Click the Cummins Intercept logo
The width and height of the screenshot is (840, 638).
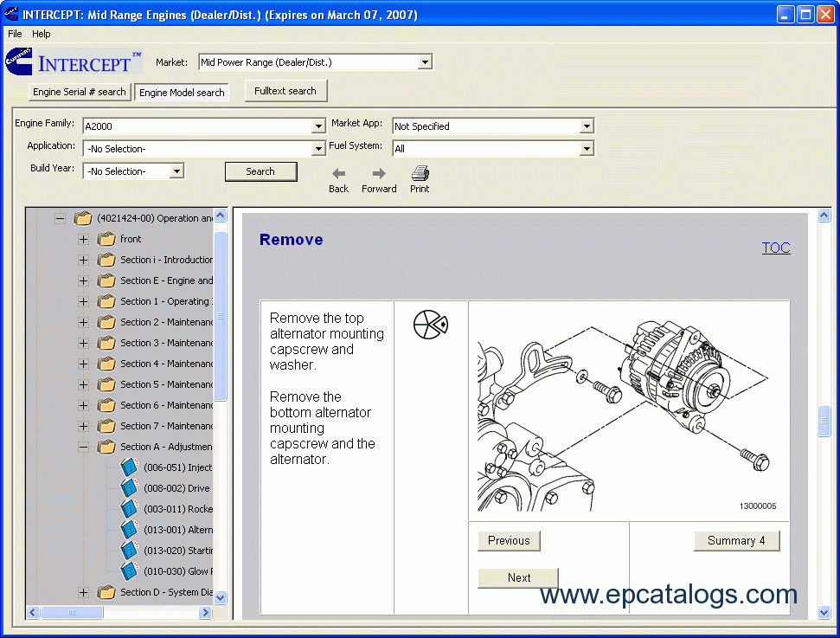click(74, 61)
